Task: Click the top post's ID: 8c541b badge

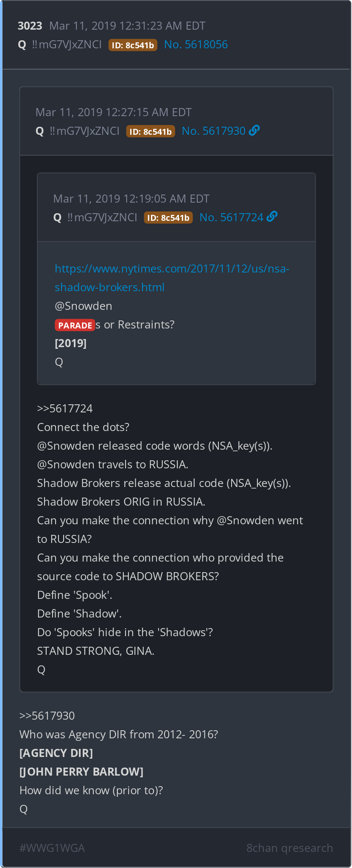Action: pos(133,45)
